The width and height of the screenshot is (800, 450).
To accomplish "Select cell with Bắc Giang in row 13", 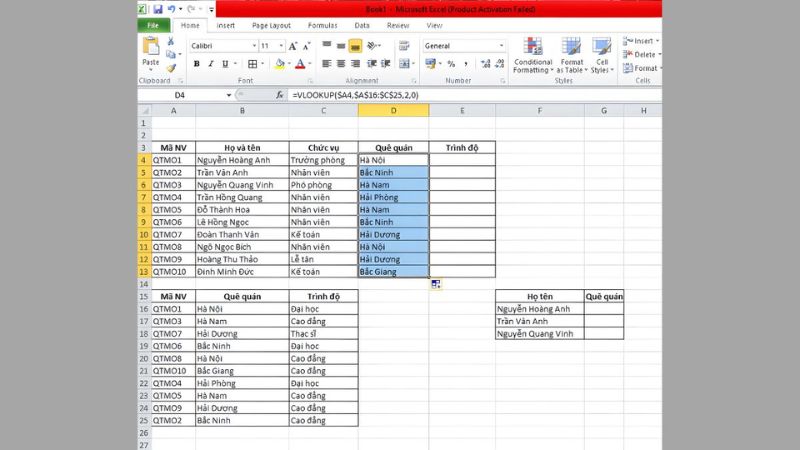I will [393, 272].
